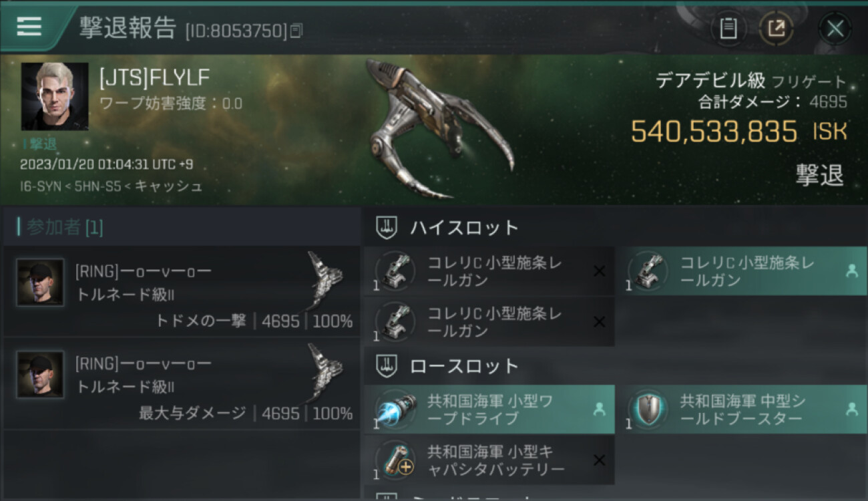
Task: Click the high slot section icon
Action: pos(387,227)
